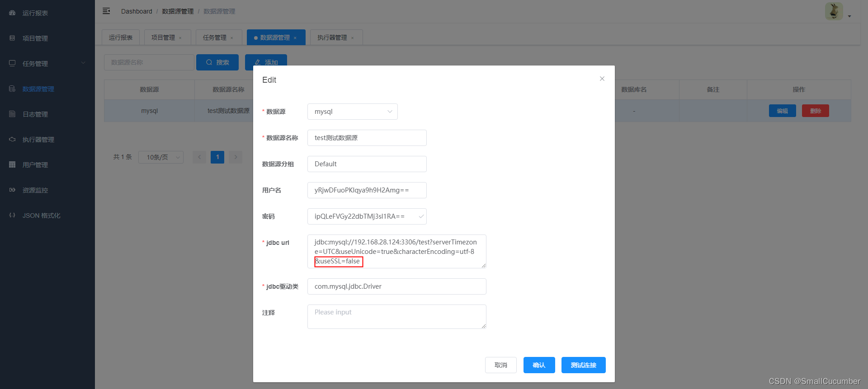Image resolution: width=868 pixels, height=389 pixels.
Task: Focus the jdbc url text area
Action: click(x=397, y=251)
